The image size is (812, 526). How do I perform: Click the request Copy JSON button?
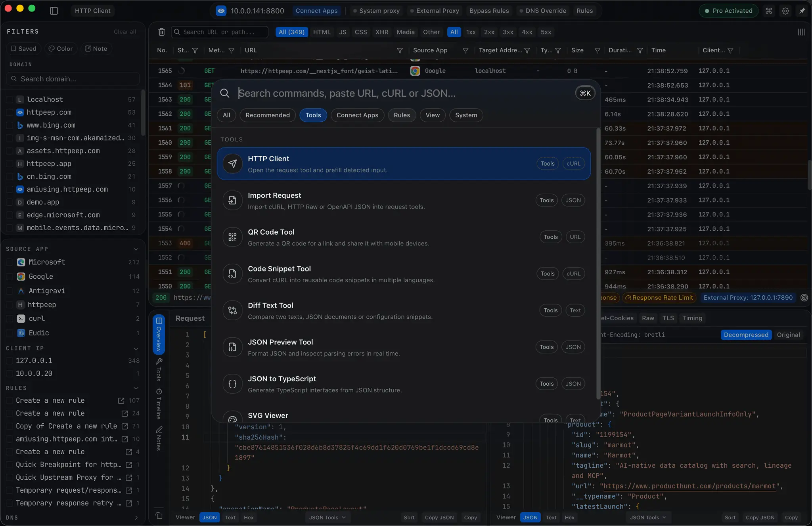(x=439, y=517)
